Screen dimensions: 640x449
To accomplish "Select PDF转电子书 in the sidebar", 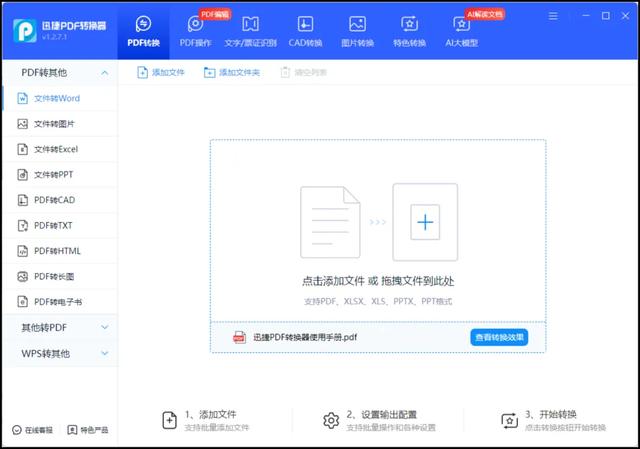I will 60,302.
